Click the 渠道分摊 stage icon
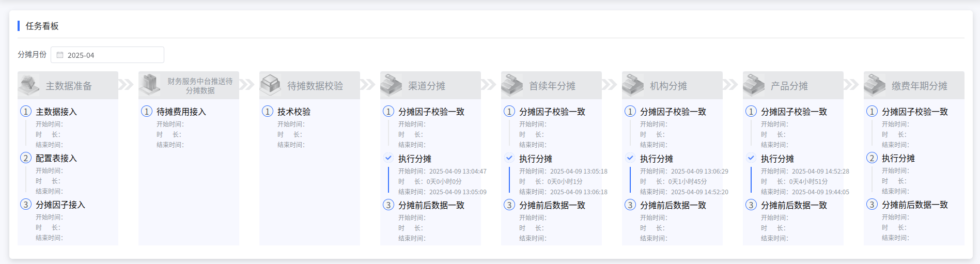The height and width of the screenshot is (264, 980). coord(392,85)
